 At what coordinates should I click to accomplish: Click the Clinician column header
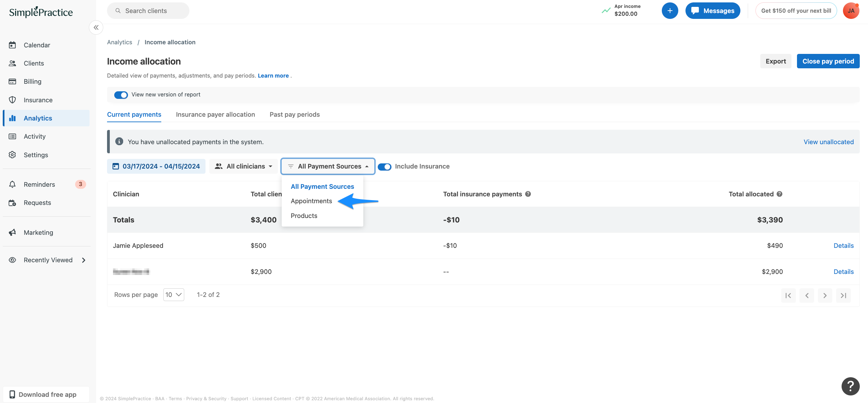pyautogui.click(x=126, y=194)
